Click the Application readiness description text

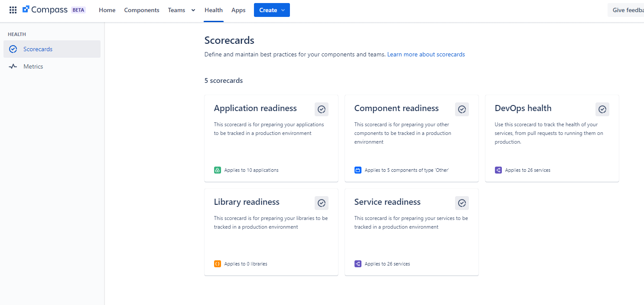point(269,129)
